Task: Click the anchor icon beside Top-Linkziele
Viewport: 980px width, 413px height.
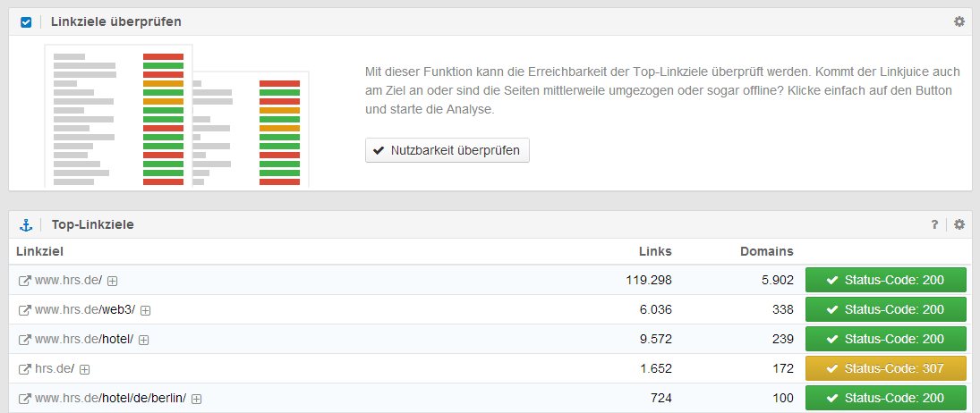Action: tap(25, 224)
